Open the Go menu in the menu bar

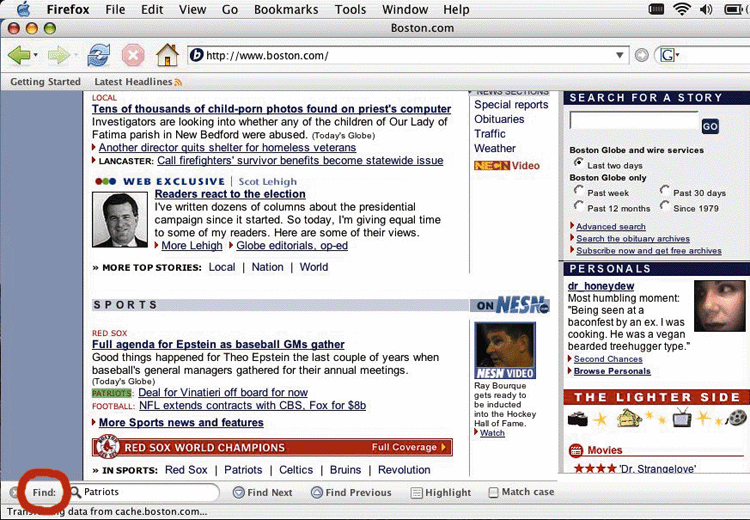tap(230, 9)
